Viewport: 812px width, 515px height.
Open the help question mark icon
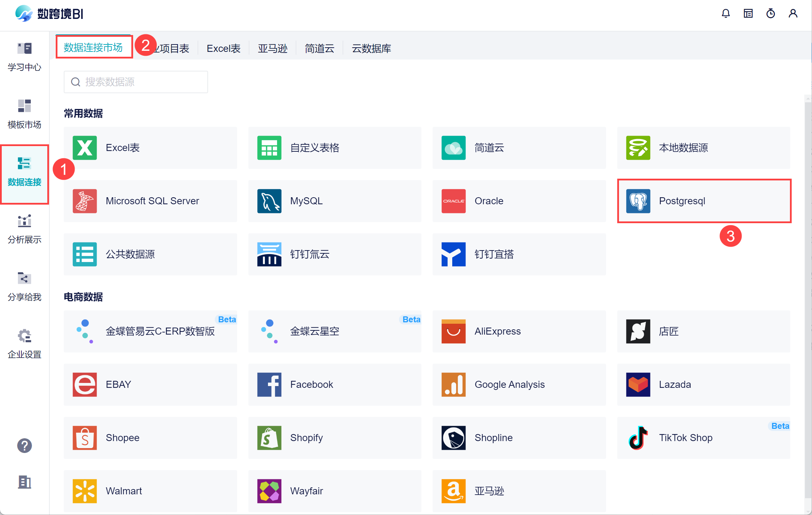[24, 446]
